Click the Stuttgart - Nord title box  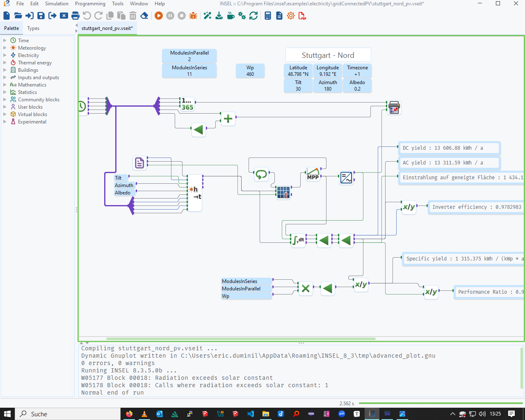328,55
